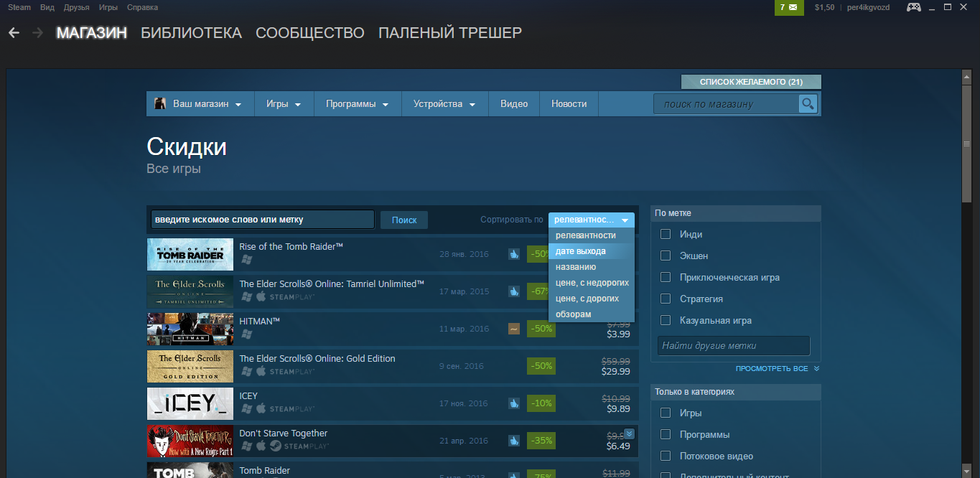Image resolution: width=980 pixels, height=478 pixels.
Task: Go forward with the right arrow
Action: (x=38, y=33)
